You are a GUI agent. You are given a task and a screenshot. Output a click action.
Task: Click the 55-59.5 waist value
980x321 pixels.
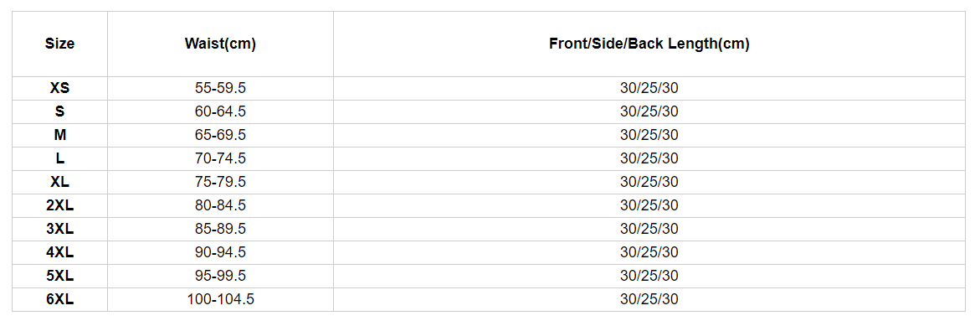(220, 88)
